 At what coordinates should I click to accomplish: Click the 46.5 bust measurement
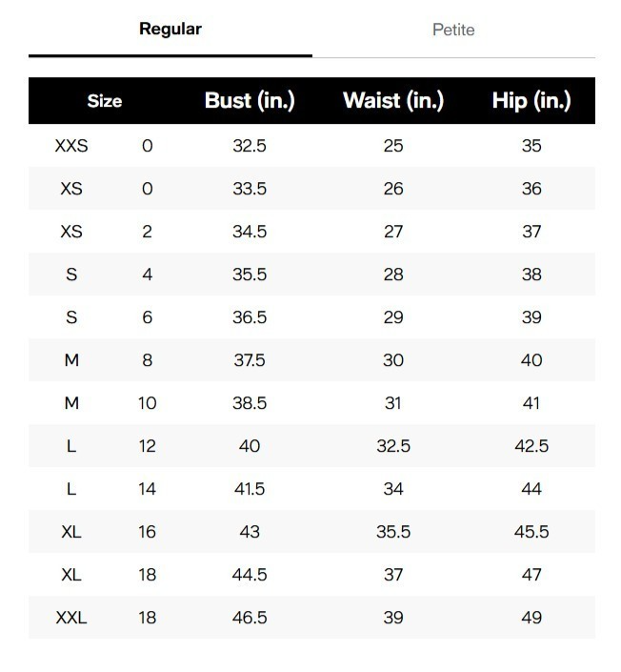(250, 618)
